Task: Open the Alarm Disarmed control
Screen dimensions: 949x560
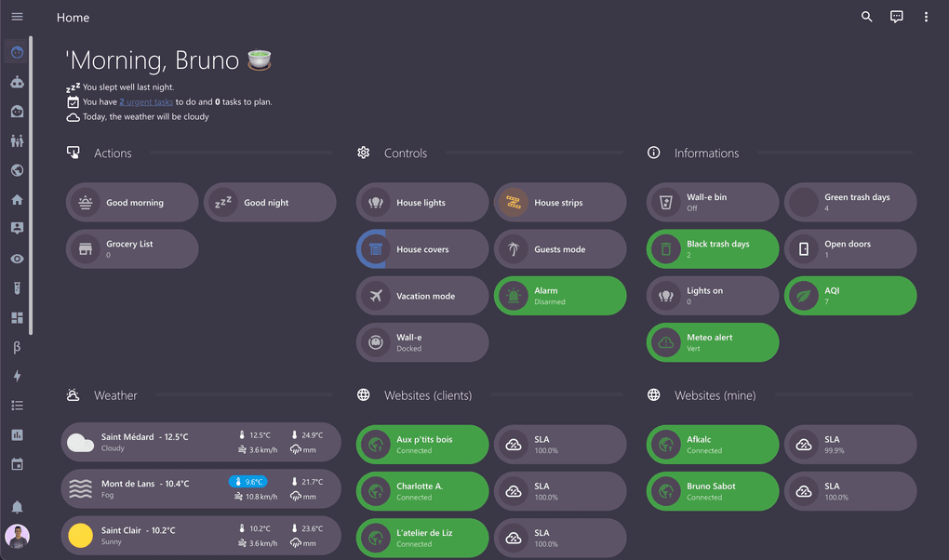Action: tap(560, 296)
